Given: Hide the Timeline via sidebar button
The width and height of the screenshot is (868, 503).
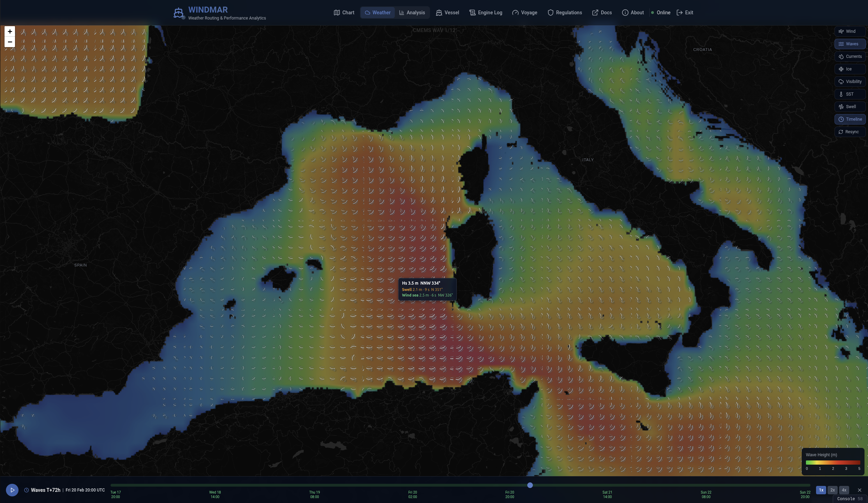Looking at the screenshot, I should click(850, 119).
